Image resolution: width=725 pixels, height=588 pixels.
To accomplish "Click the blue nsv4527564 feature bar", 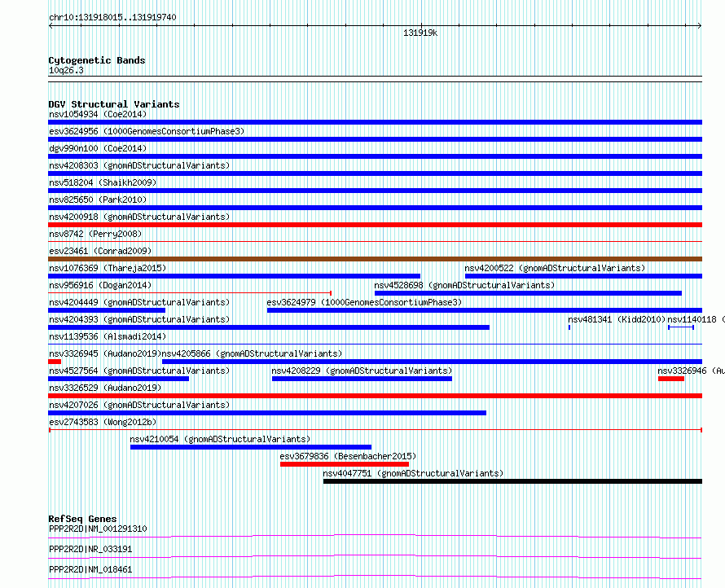I will (118, 379).
